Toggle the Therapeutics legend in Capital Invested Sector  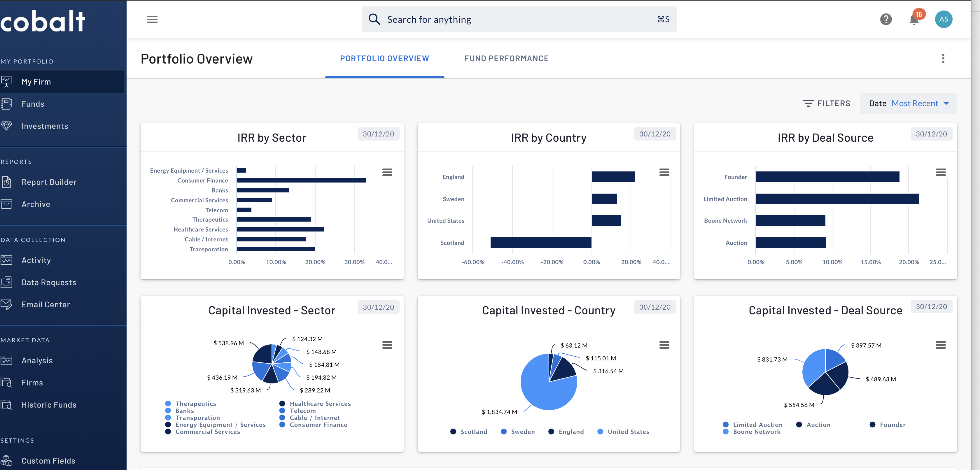(195, 404)
